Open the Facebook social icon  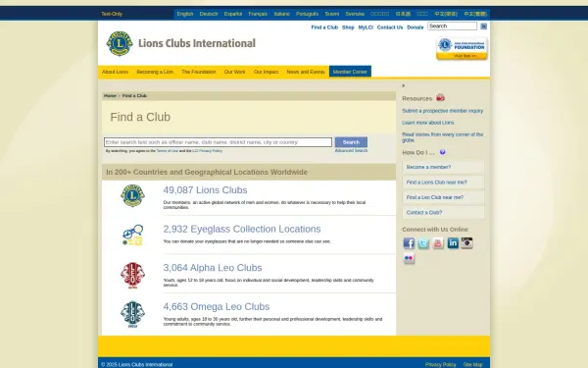click(409, 243)
